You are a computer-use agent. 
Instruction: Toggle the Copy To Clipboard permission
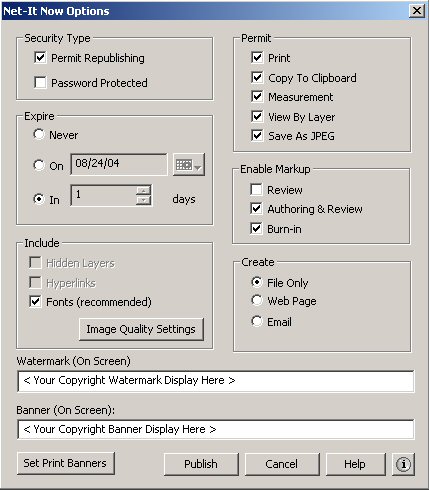click(257, 77)
